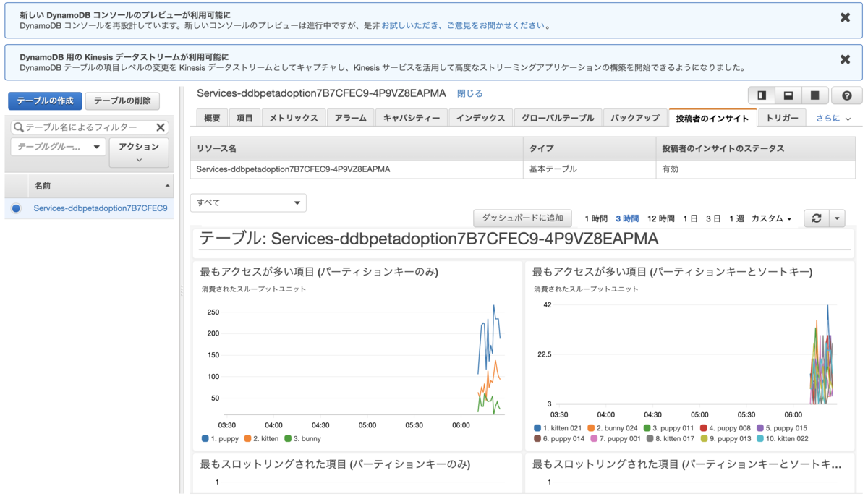Click the テーブルの削除 button
Viewport: 868px width, 499px height.
click(122, 101)
